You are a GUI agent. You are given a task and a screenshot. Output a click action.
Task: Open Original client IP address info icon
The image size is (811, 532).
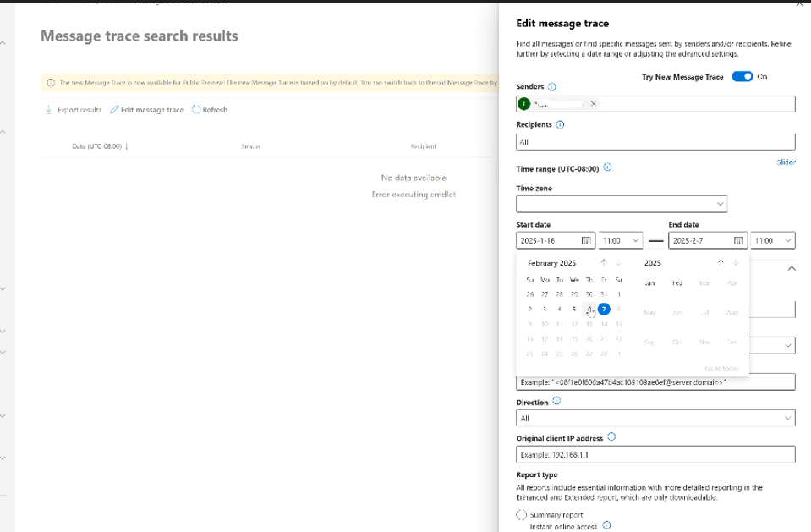[611, 436]
